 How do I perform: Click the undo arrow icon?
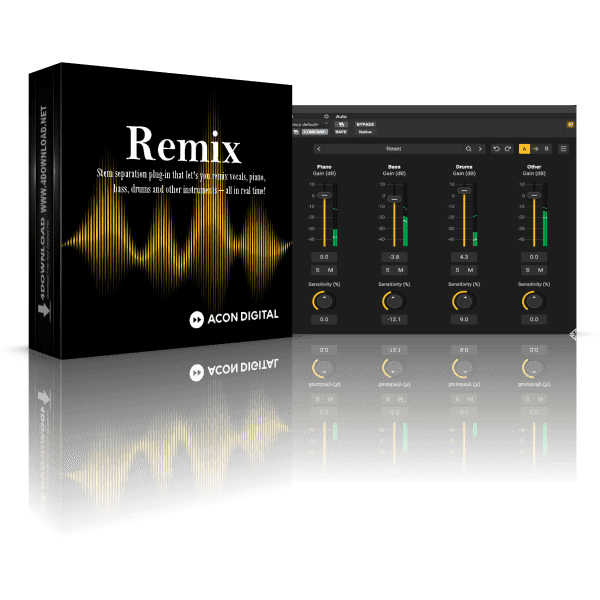coord(496,149)
